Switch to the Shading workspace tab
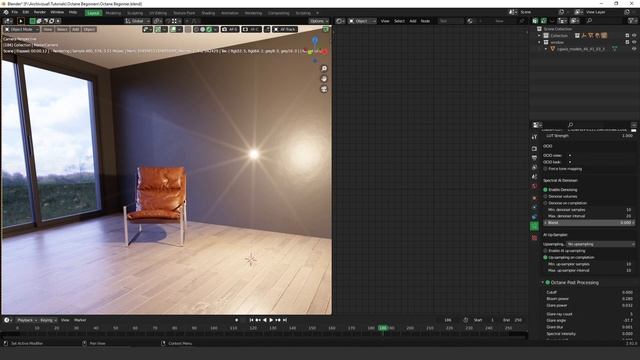640x360 pixels. point(208,13)
